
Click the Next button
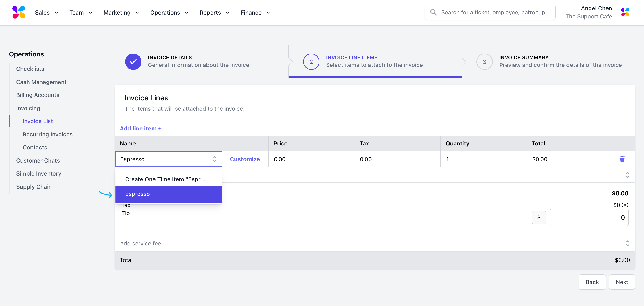622,282
